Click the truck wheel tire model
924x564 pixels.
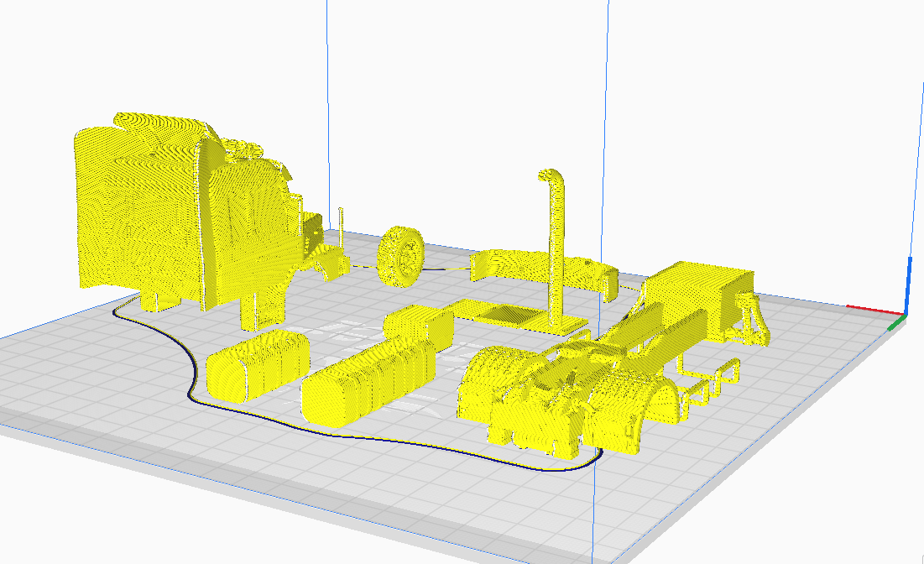click(402, 256)
